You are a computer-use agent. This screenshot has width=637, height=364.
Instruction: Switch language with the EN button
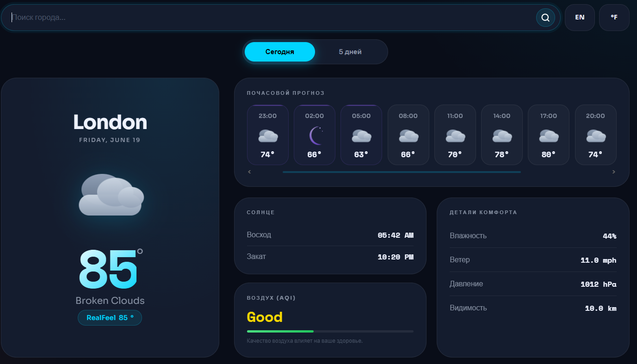[x=580, y=18]
